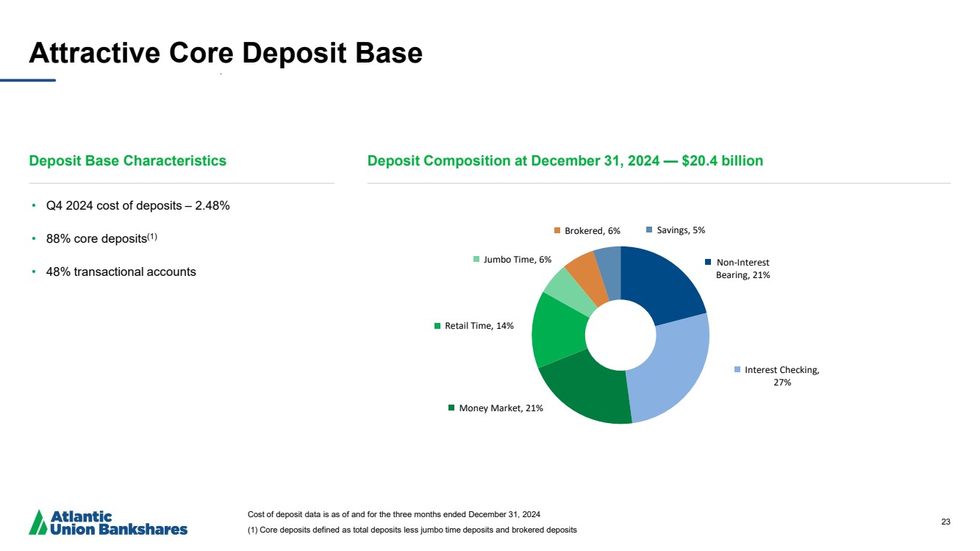Click the Atlantic Union Bankshares logo
Image resolution: width=980 pixels, height=551 pixels.
108,522
